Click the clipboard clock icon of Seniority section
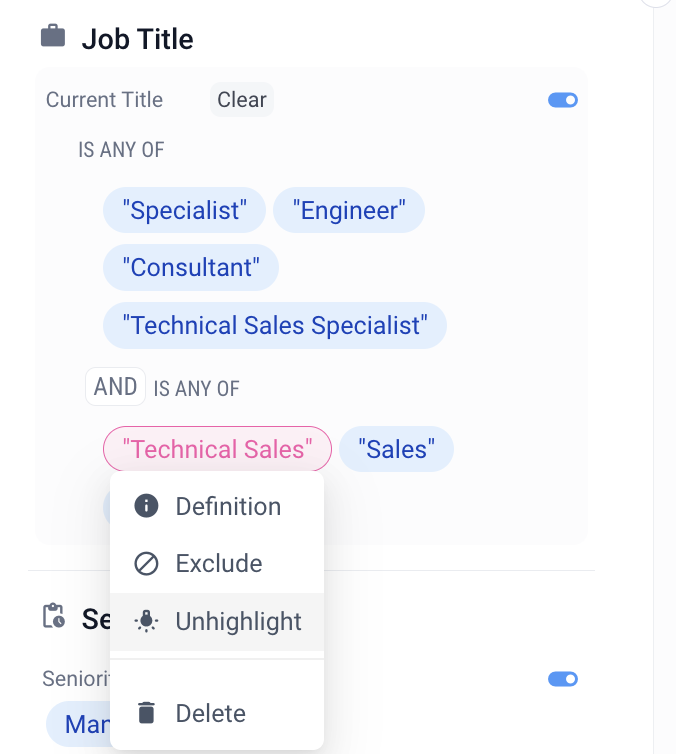The width and height of the screenshot is (676, 754). tap(53, 616)
